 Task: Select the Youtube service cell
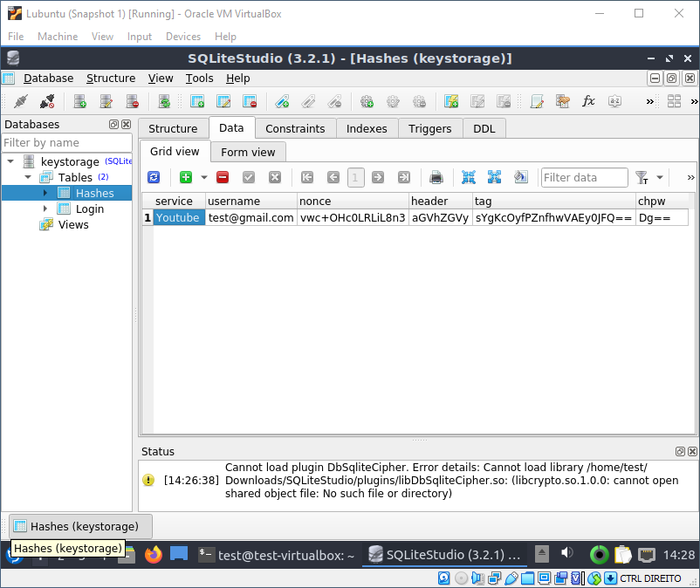click(179, 218)
